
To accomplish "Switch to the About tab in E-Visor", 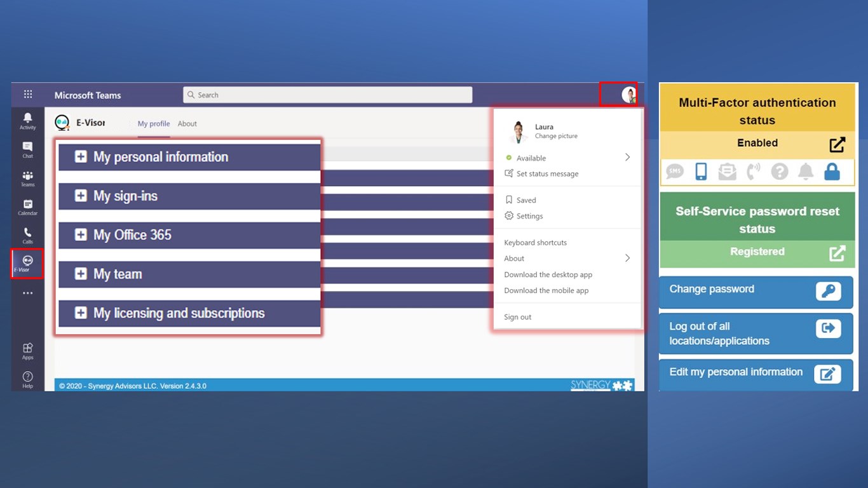I will (x=187, y=124).
